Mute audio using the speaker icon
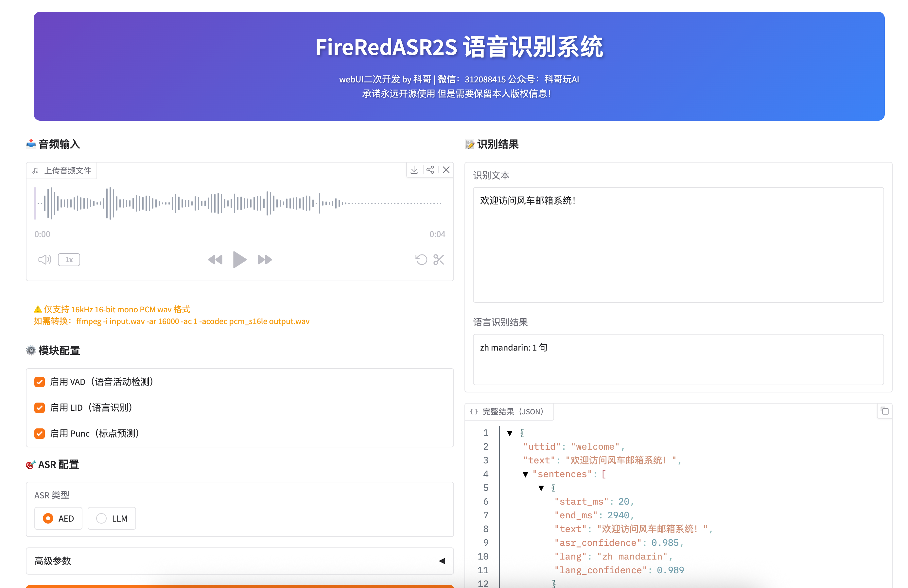The height and width of the screenshot is (588, 908). tap(44, 260)
